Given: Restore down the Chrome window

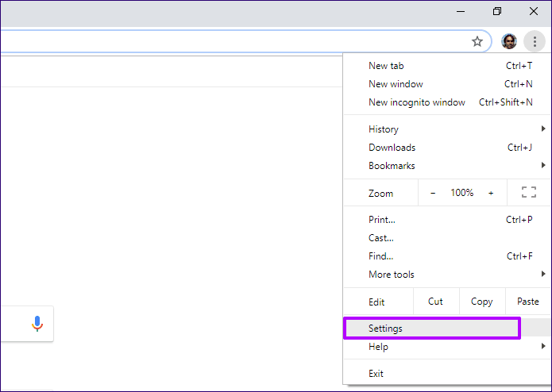Looking at the screenshot, I should pos(496,12).
